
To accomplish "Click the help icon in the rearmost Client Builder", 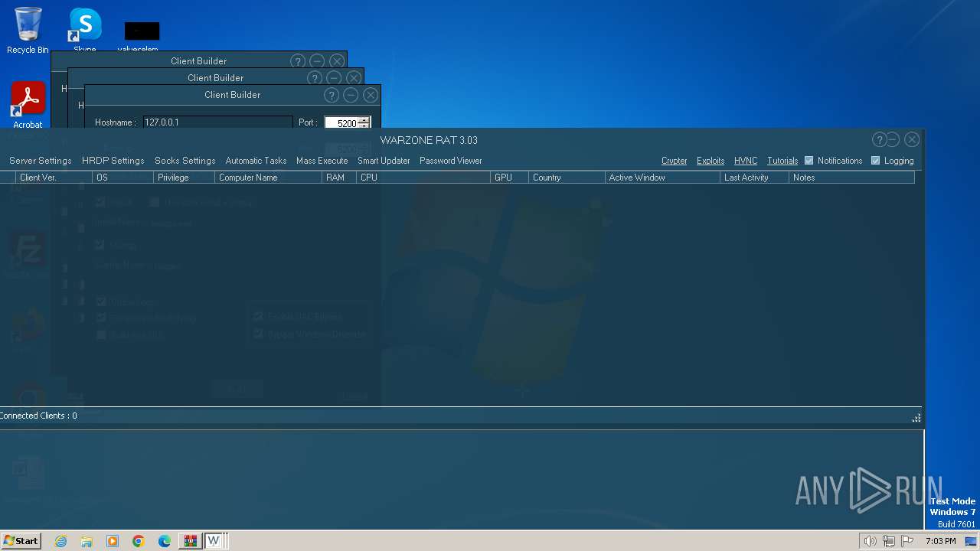I will tap(297, 61).
